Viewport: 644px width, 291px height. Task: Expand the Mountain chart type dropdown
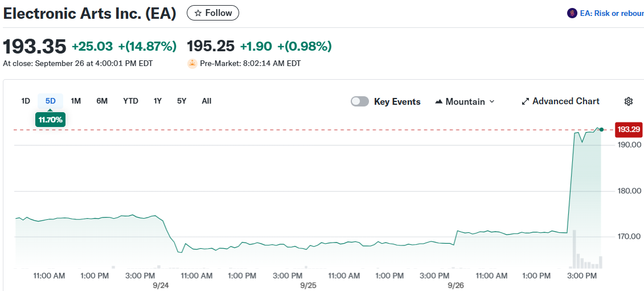click(465, 101)
